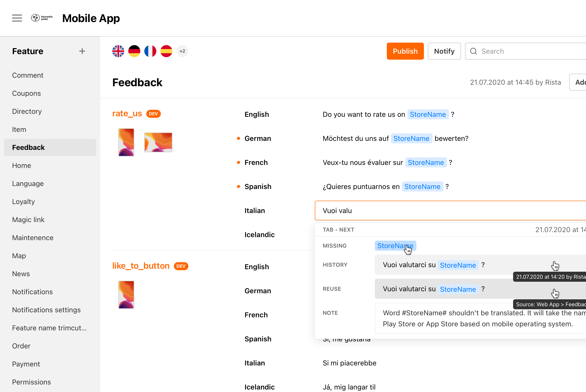This screenshot has height=392, width=586.
Task: Open the Payment feature
Action: pos(26,364)
